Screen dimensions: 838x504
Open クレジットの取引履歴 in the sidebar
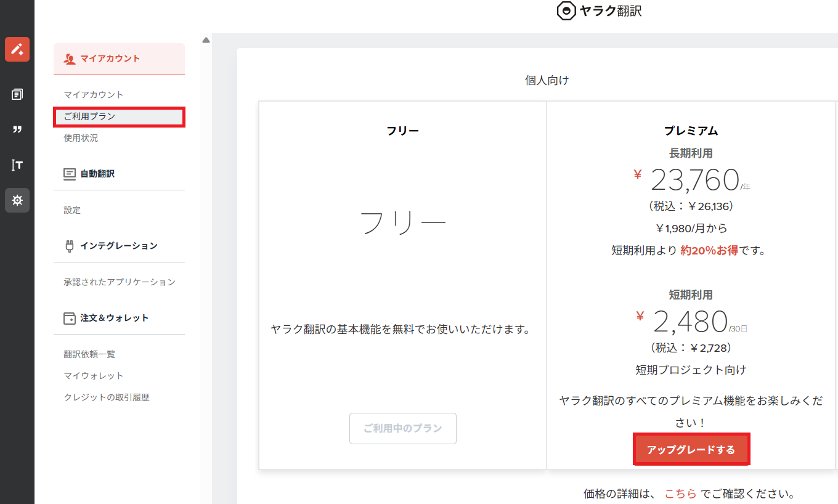pos(107,397)
